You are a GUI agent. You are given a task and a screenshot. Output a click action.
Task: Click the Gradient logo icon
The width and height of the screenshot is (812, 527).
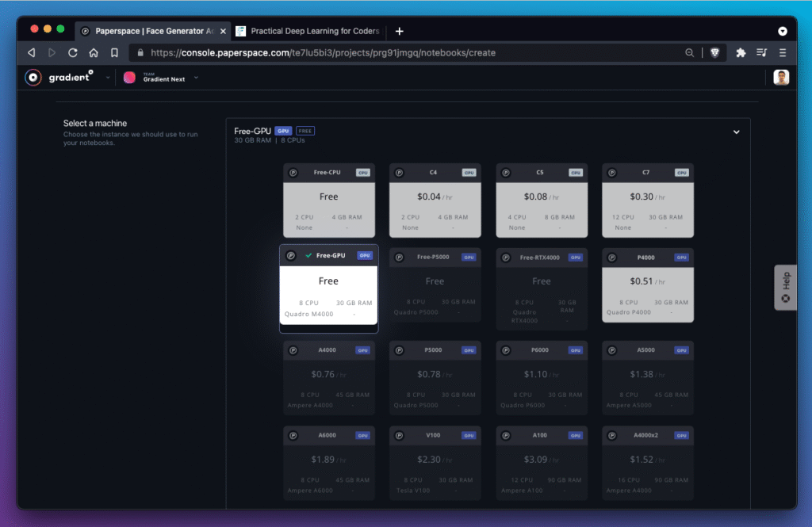click(x=33, y=78)
